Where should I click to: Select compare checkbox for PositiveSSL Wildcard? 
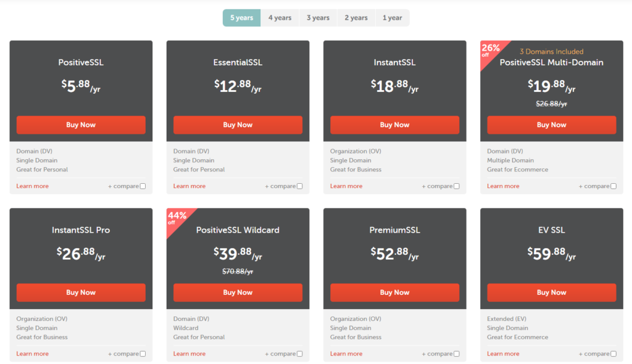299,354
